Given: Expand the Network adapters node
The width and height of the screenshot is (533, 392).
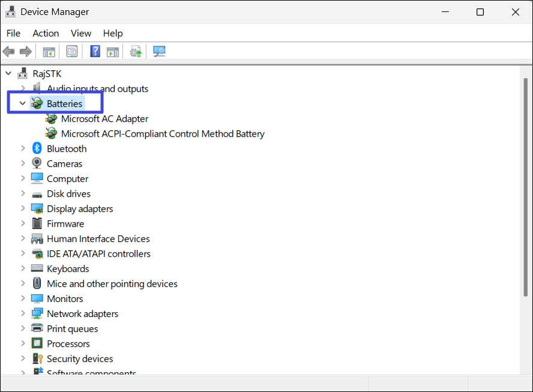Looking at the screenshot, I should (23, 313).
